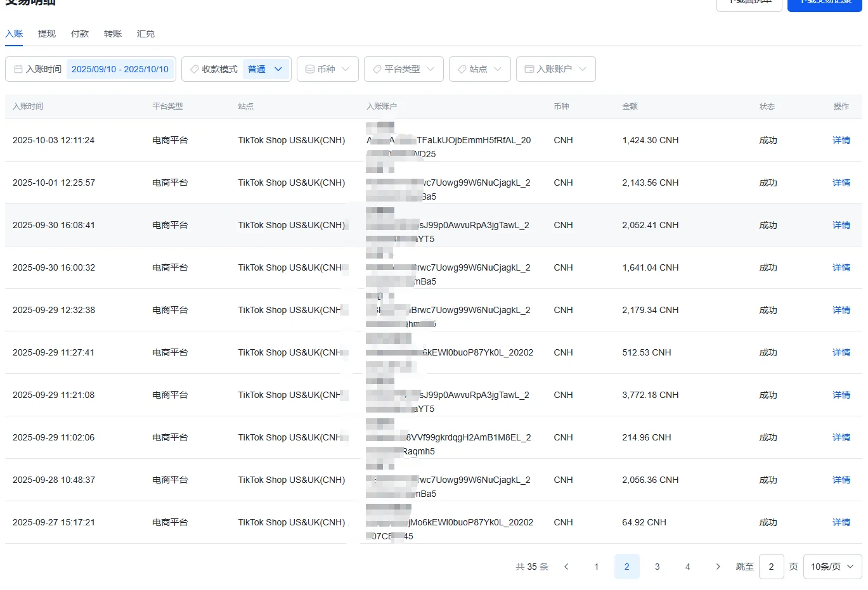The height and width of the screenshot is (590, 868).
Task: Click the timestamp 2025-09-27 15:17:21
Action: (54, 522)
